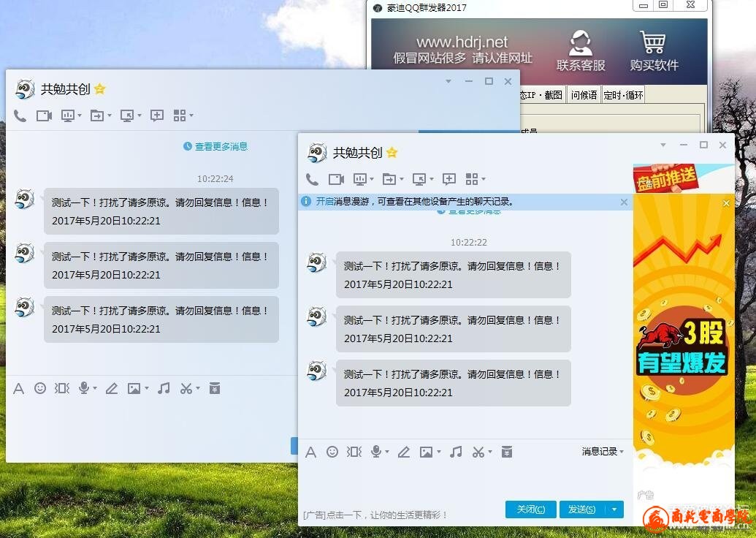Expand the screenshot options arrow in front chat
This screenshot has height=538, width=756.
click(x=490, y=452)
